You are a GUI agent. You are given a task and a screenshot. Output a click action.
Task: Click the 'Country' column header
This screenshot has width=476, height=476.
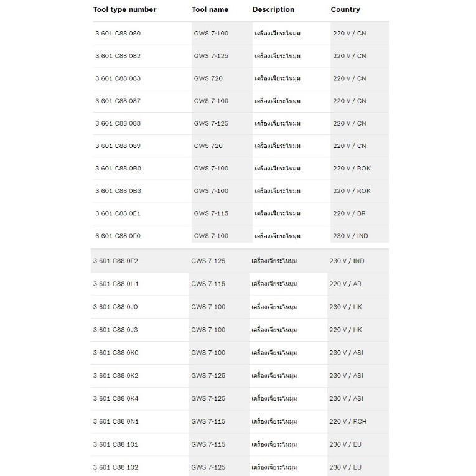pos(345,9)
